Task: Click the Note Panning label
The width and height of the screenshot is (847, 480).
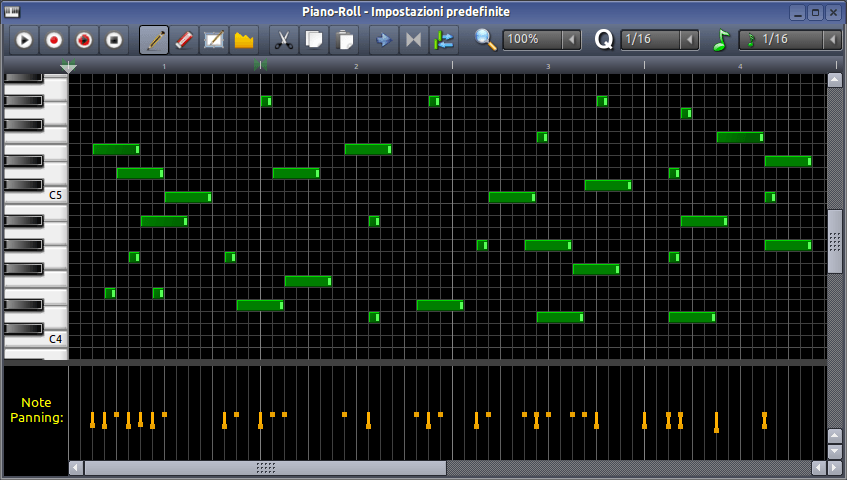Action: pos(36,410)
